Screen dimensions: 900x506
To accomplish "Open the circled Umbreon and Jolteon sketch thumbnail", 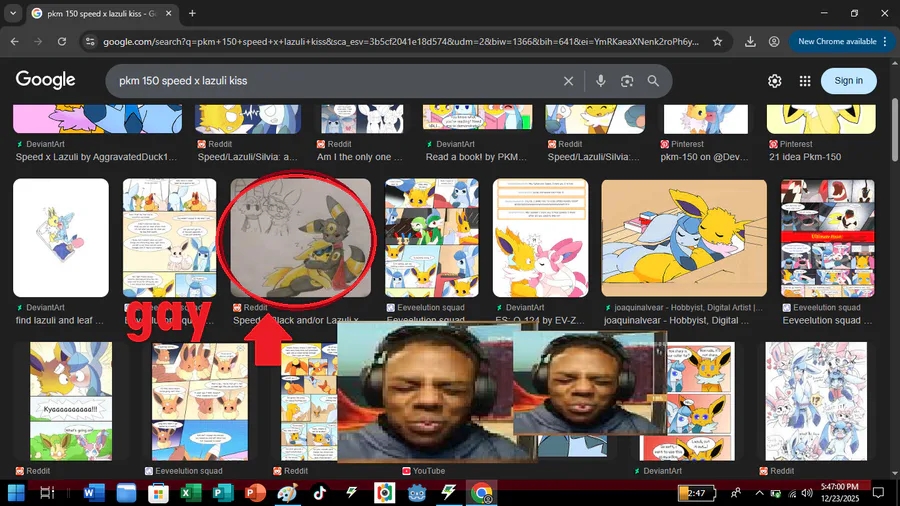I will 301,238.
